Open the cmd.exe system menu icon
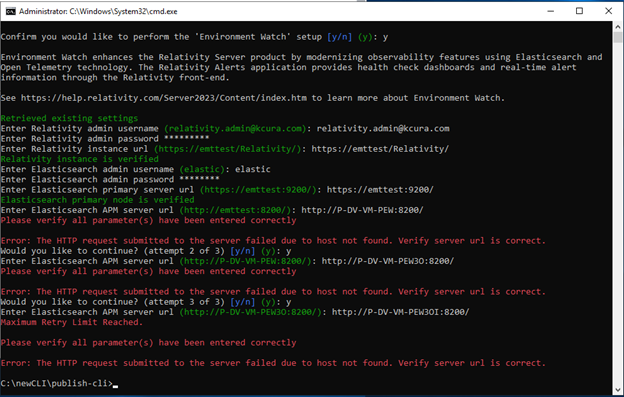The height and width of the screenshot is (397, 624). [x=11, y=11]
